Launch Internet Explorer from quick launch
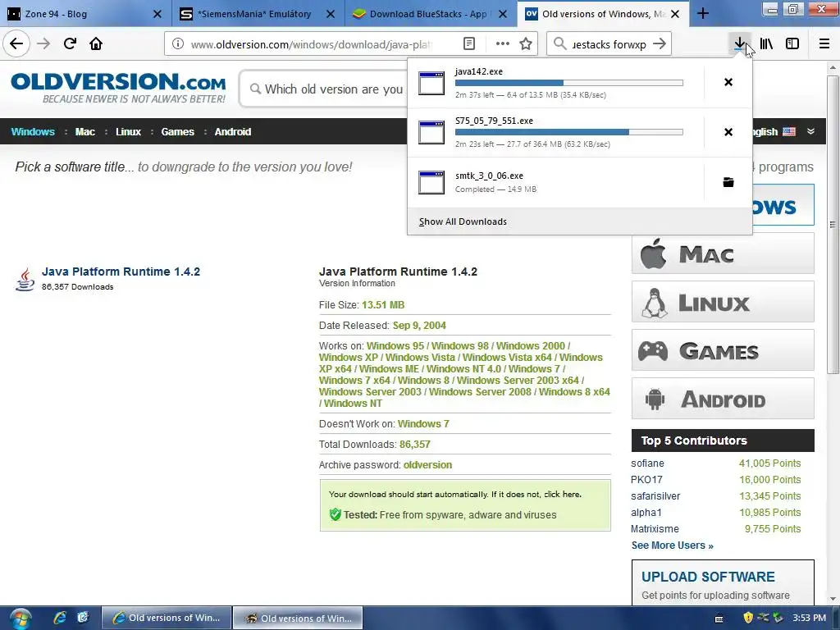Screen dimensions: 840x630 (x=59, y=618)
